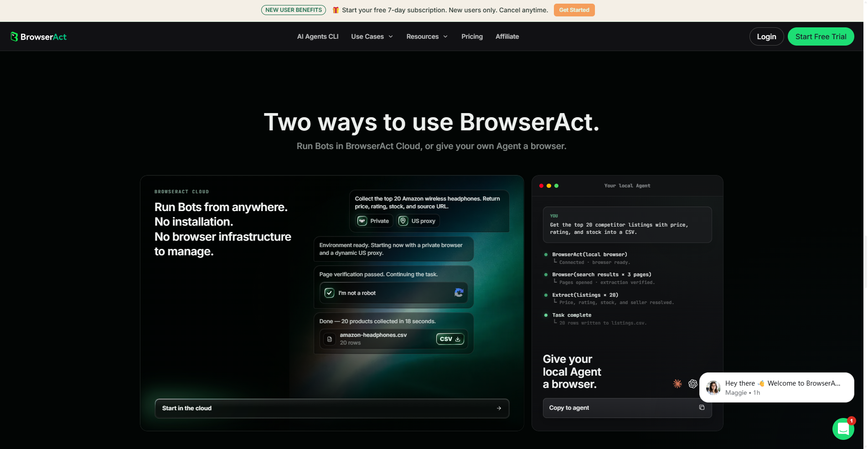Click the NEW USER BENEFITS badge
Image resolution: width=868 pixels, height=449 pixels.
point(294,10)
